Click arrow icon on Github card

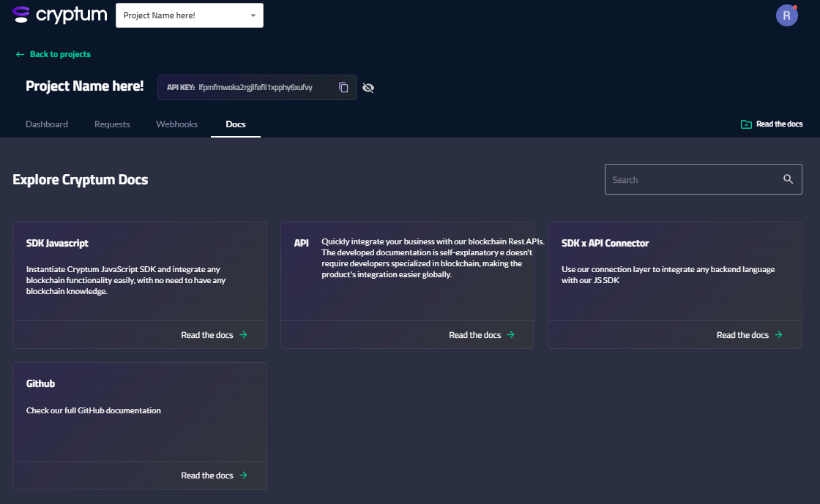(243, 475)
